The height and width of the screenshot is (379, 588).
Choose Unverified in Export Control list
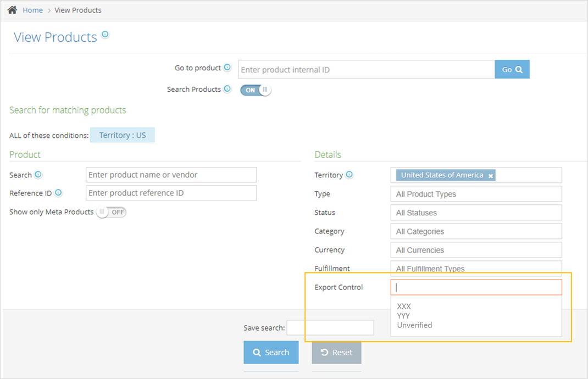tap(414, 325)
